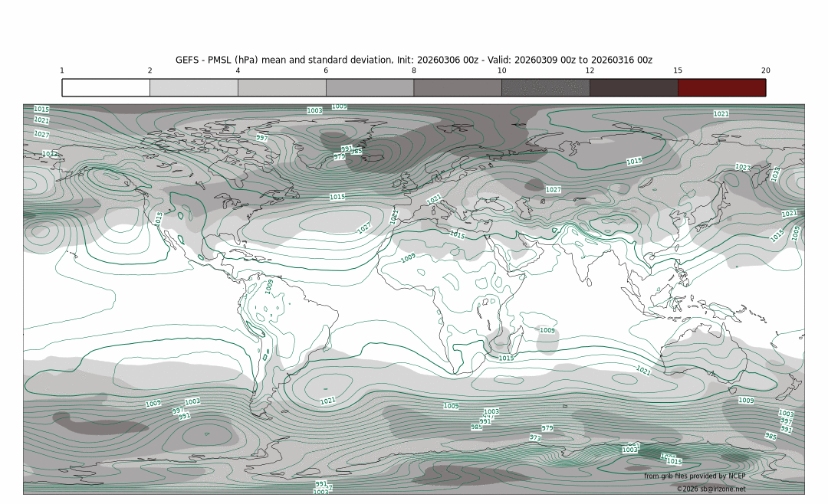Click the 1027 label over eastern Europe
Viewport: 828px width, 504px height.
tap(554, 189)
